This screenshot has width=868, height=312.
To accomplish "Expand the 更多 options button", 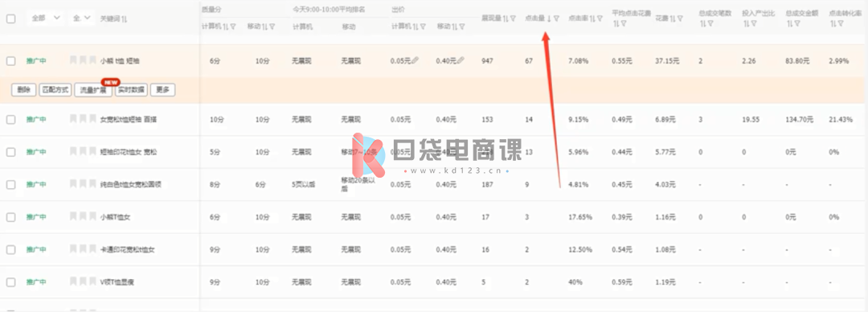I will coord(162,90).
